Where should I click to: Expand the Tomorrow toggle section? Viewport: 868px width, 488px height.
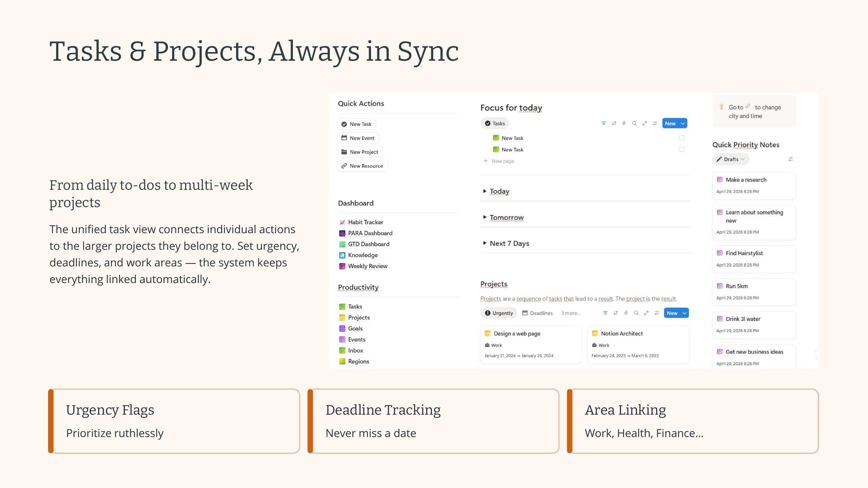click(485, 217)
